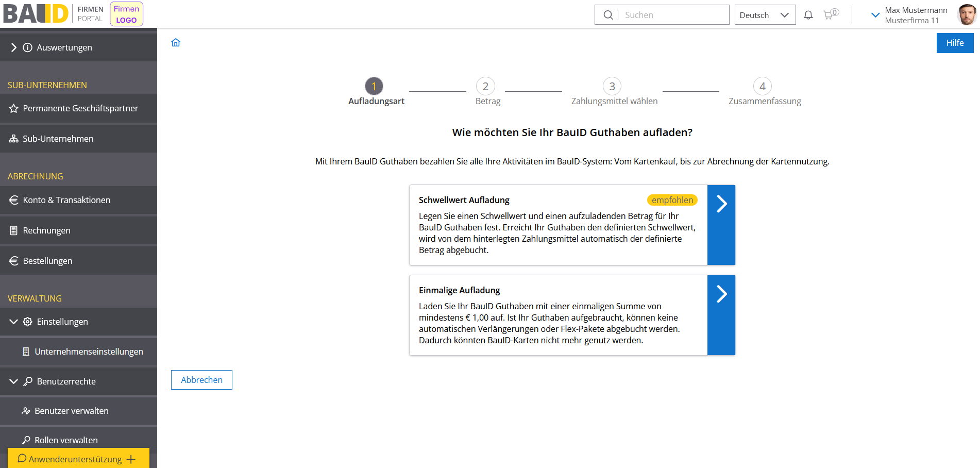Click the user profile avatar
Image resolution: width=980 pixels, height=468 pixels.
(x=967, y=14)
